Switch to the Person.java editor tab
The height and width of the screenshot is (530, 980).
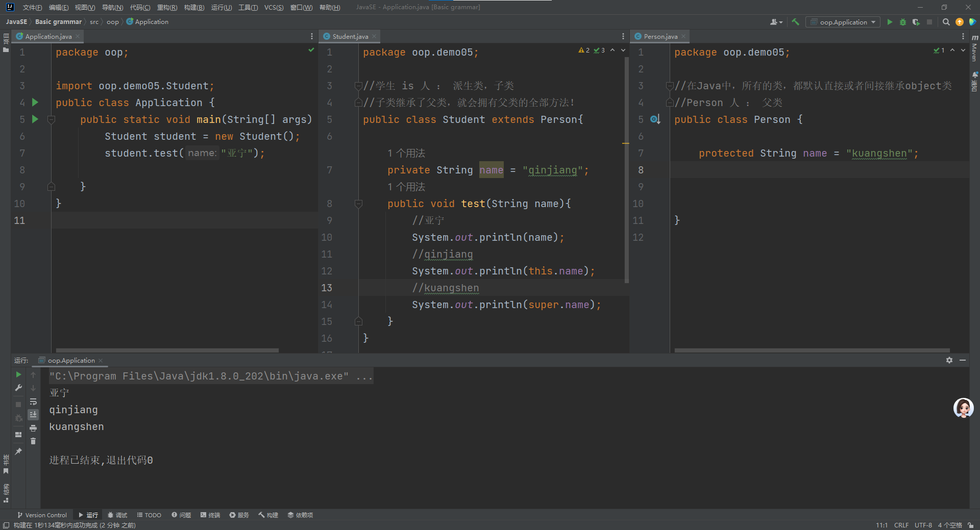(x=660, y=36)
